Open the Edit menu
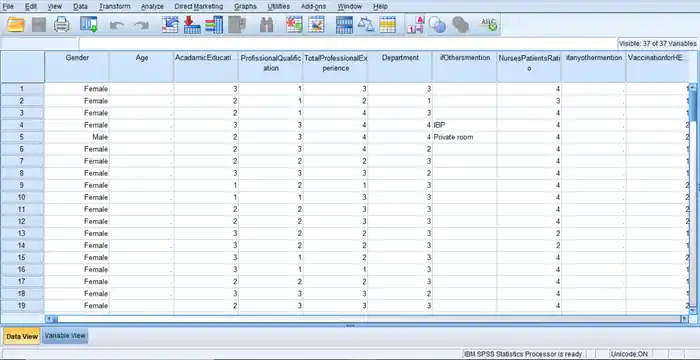700x360 pixels. tap(31, 7)
